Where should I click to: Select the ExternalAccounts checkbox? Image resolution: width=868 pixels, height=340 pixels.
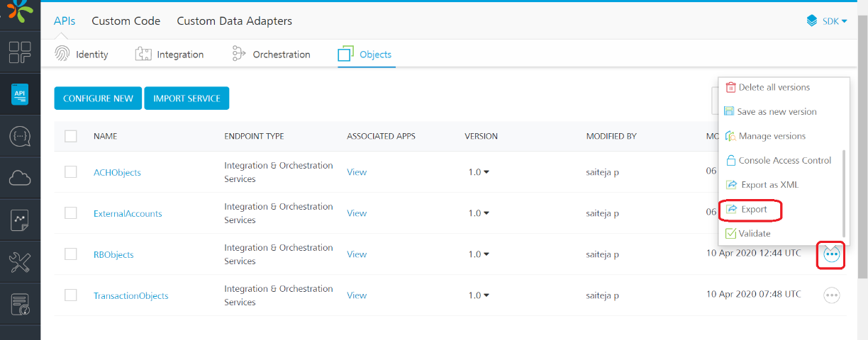tap(71, 213)
